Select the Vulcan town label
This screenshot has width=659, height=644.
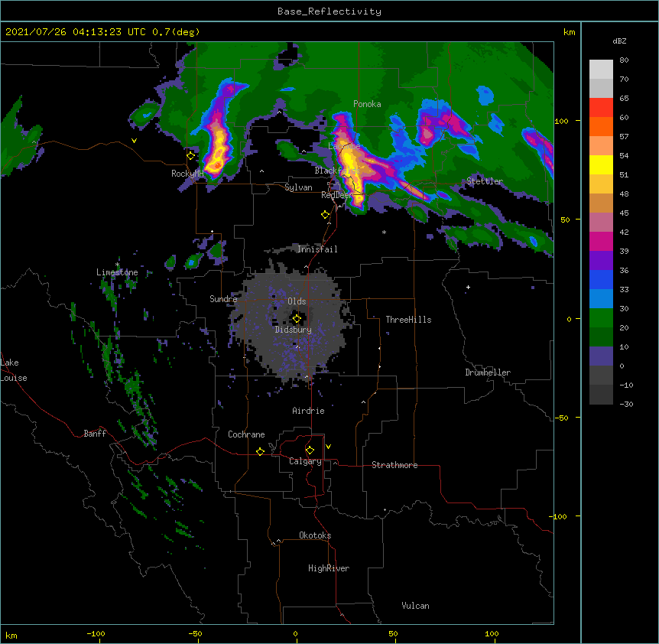coord(415,606)
